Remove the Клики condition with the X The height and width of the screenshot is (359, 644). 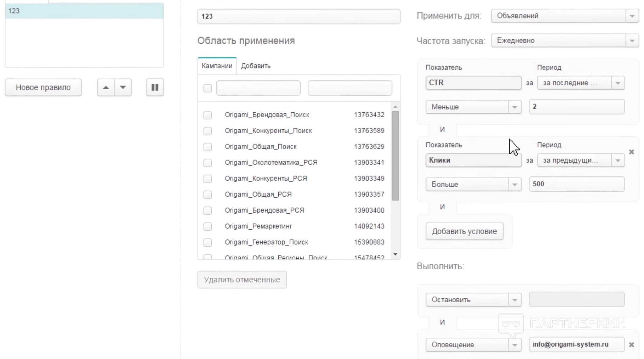pos(631,152)
